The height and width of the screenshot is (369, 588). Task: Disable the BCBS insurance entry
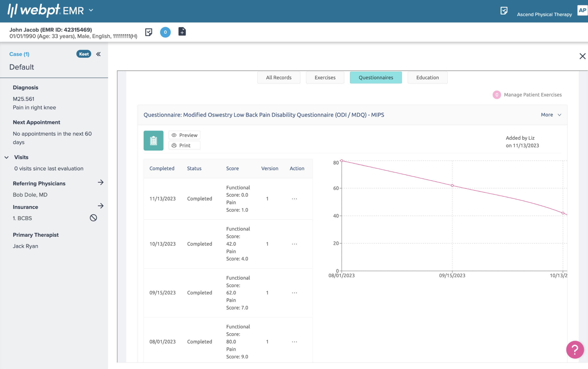pos(93,218)
